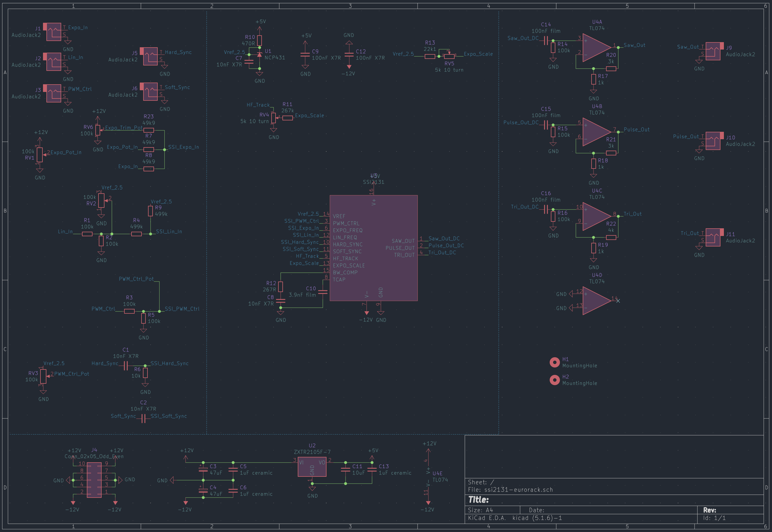Select the J6 Soft_Sync audio jack symbol

click(150, 92)
